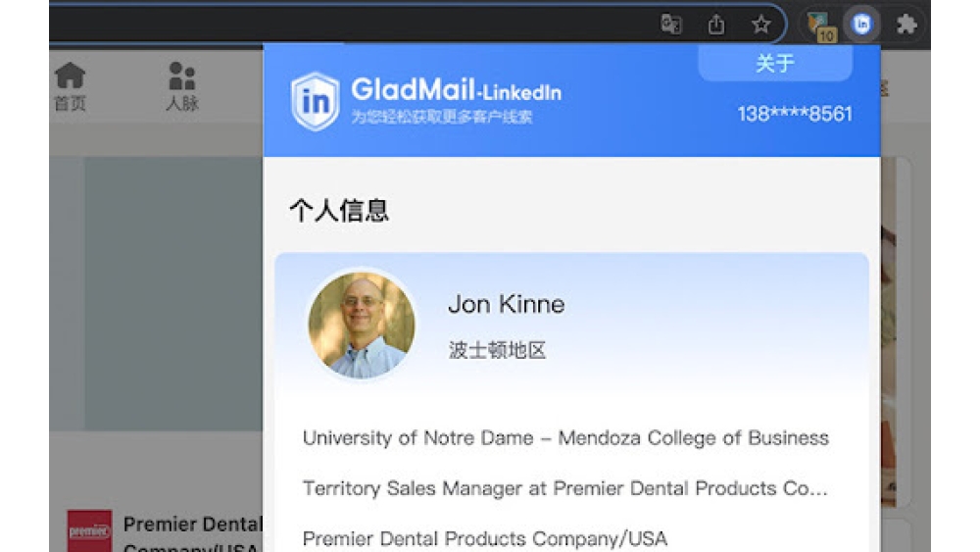980x552 pixels.
Task: Click the 关于 about button
Action: [775, 63]
